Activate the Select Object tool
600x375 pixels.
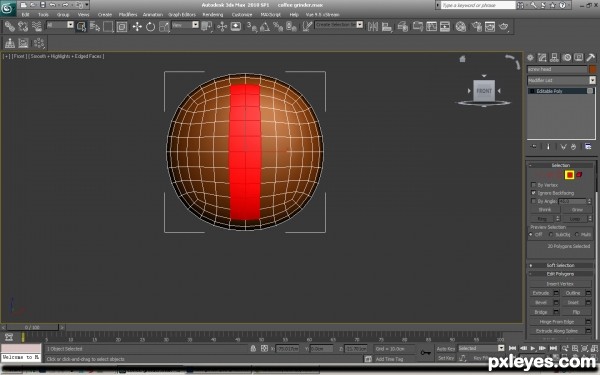[x=81, y=26]
